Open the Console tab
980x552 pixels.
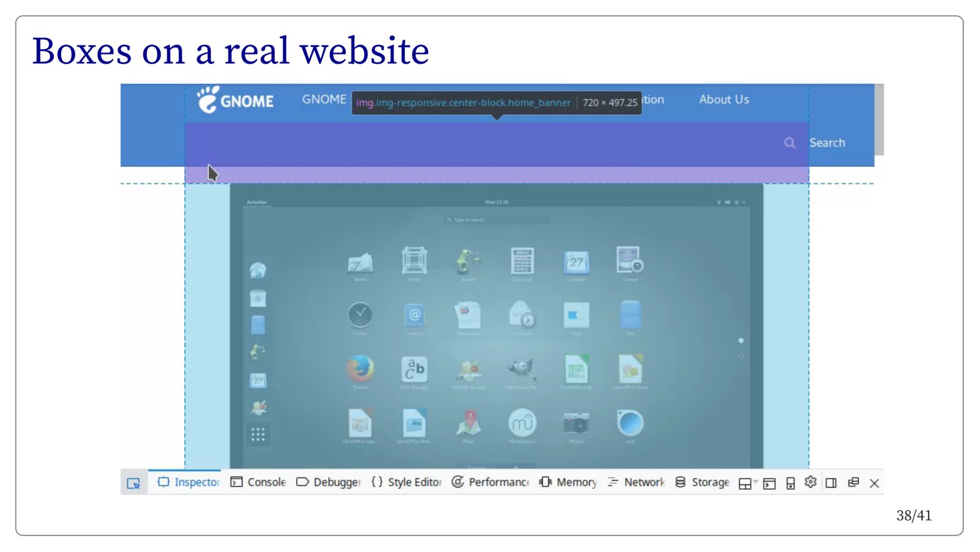coord(258,482)
